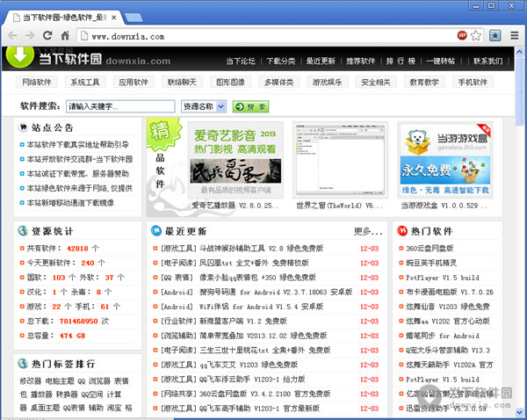Open 联系我们 in top navigation
The height and width of the screenshot is (420, 527).
(488, 61)
